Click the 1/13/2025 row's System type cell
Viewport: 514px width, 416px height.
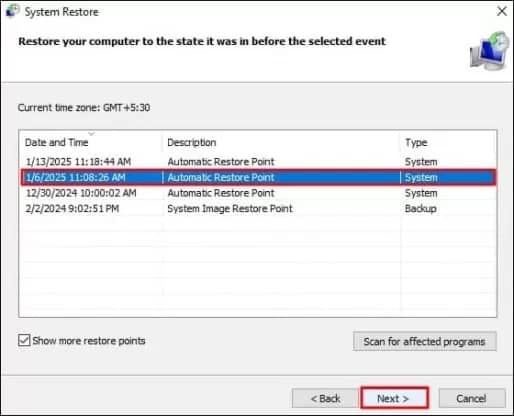point(421,162)
